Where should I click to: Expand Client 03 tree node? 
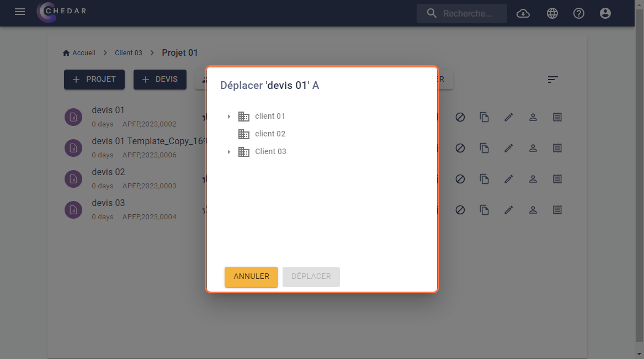tap(229, 152)
